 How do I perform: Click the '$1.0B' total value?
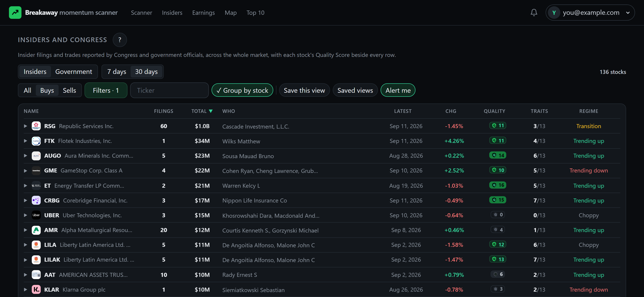202,126
